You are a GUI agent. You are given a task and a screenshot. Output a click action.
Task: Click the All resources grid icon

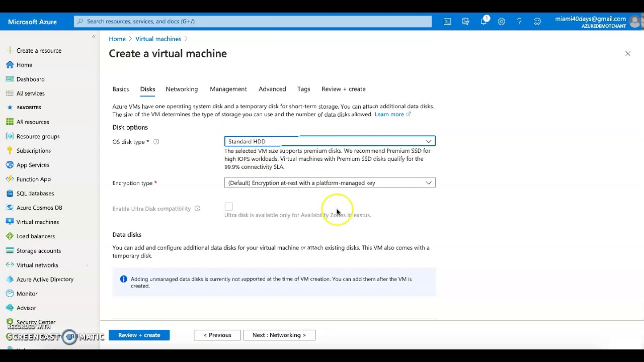10,122
